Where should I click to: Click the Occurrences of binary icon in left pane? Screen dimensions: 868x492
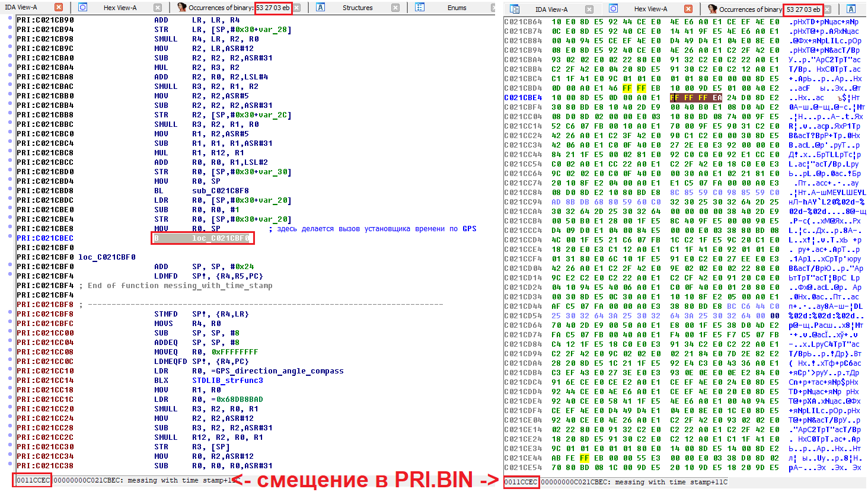(182, 8)
